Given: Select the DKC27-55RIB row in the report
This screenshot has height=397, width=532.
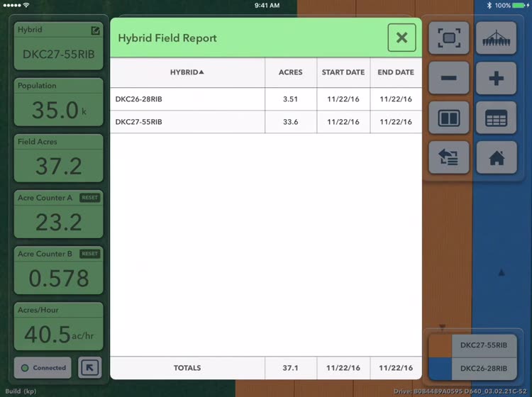Looking at the screenshot, I should tap(266, 122).
